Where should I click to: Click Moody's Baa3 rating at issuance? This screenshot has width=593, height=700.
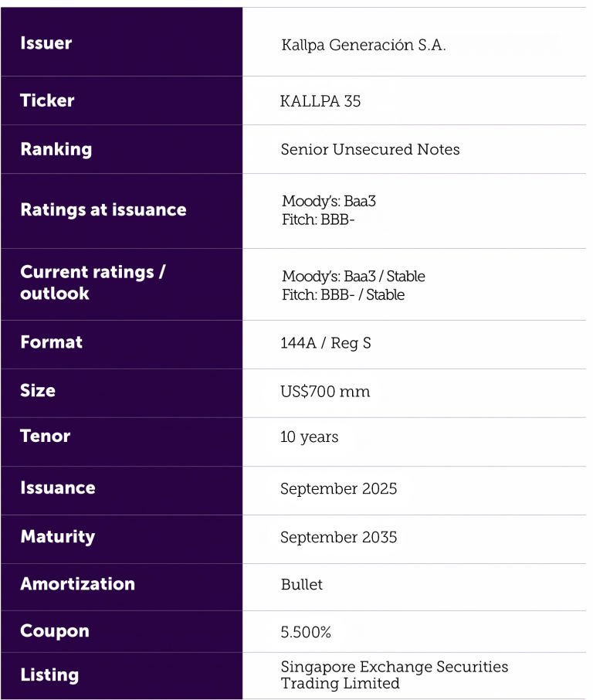pos(329,202)
